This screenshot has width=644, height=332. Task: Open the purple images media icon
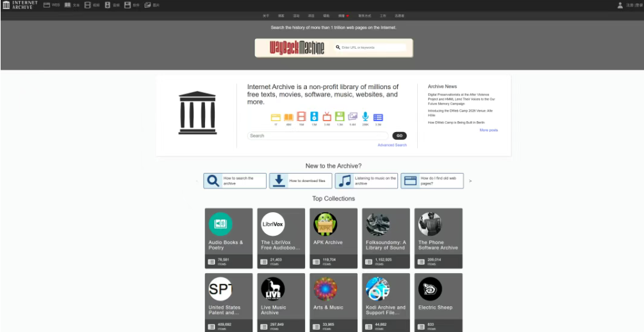point(352,117)
